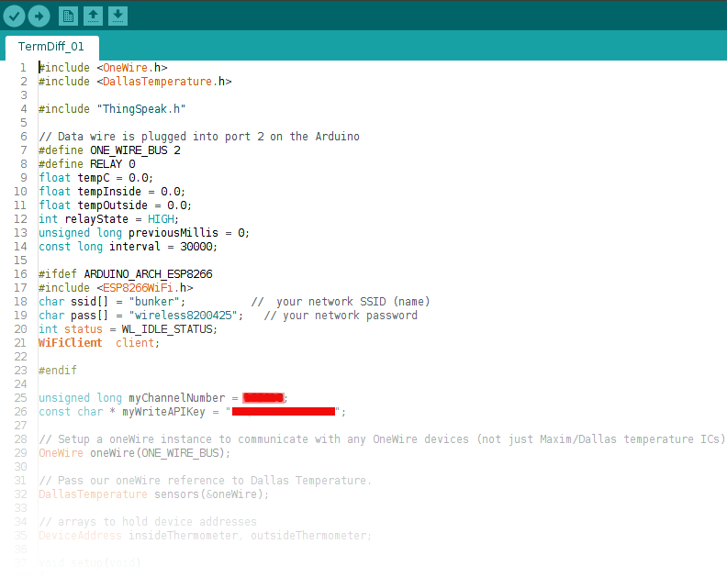Click 'WiFiClient client;' line
The image size is (727, 588).
point(99,343)
